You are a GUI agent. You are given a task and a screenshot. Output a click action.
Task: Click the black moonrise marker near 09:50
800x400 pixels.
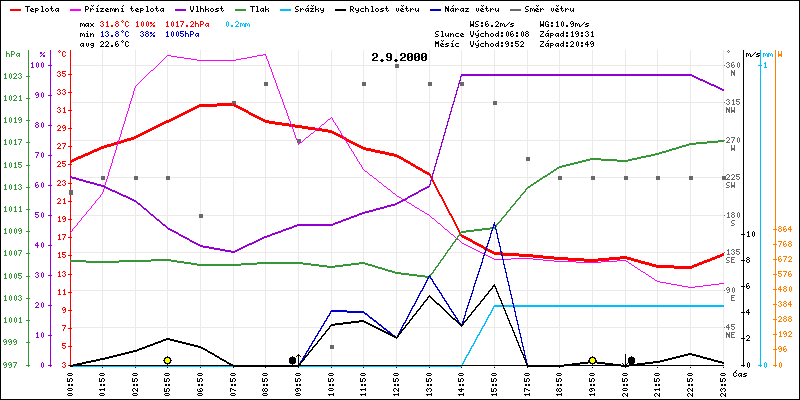[293, 360]
